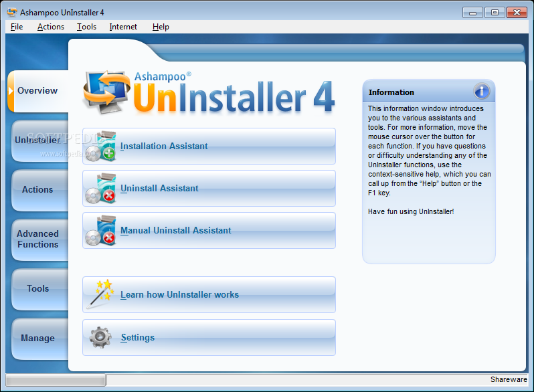Click the Shareware status bar text
The height and width of the screenshot is (392, 534).
(x=509, y=379)
